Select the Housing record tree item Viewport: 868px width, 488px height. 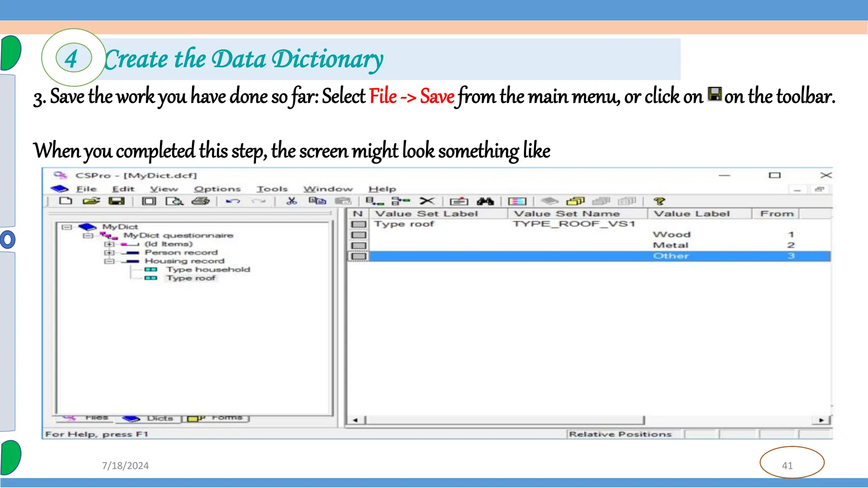click(x=185, y=261)
